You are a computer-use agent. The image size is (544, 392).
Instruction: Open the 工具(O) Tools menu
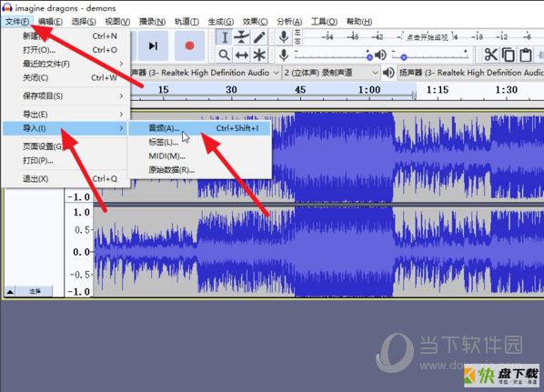pyautogui.click(x=324, y=22)
